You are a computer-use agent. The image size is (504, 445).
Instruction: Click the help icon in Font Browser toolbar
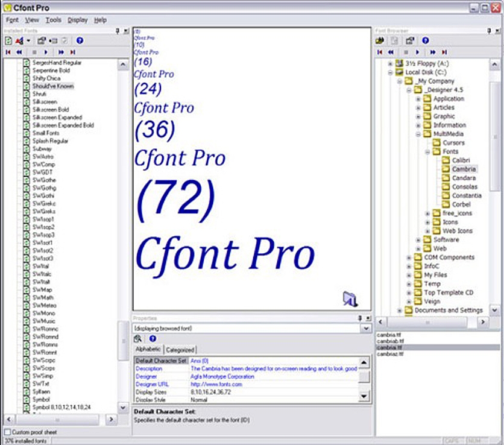[x=426, y=40]
